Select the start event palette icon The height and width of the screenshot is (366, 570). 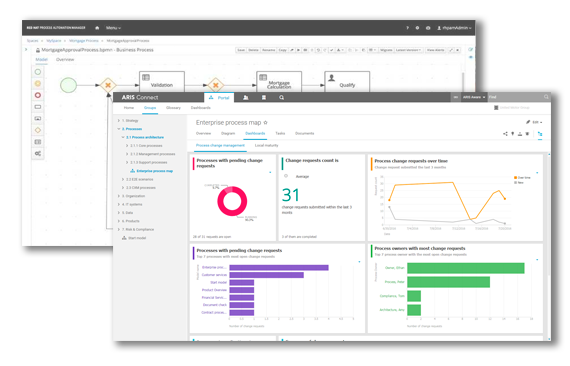tap(38, 72)
